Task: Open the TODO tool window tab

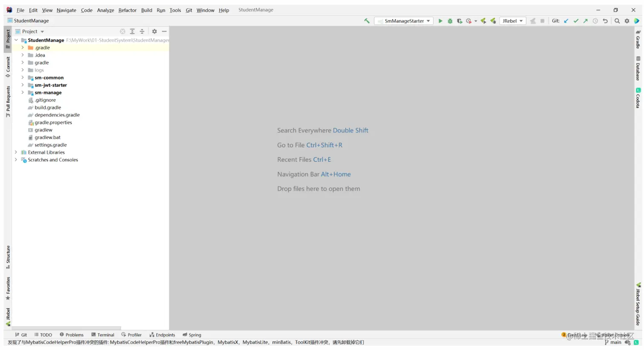Action: click(x=43, y=335)
